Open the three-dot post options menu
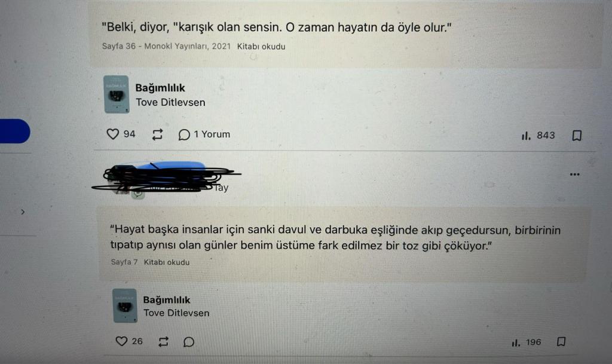The image size is (612, 364). (x=574, y=175)
